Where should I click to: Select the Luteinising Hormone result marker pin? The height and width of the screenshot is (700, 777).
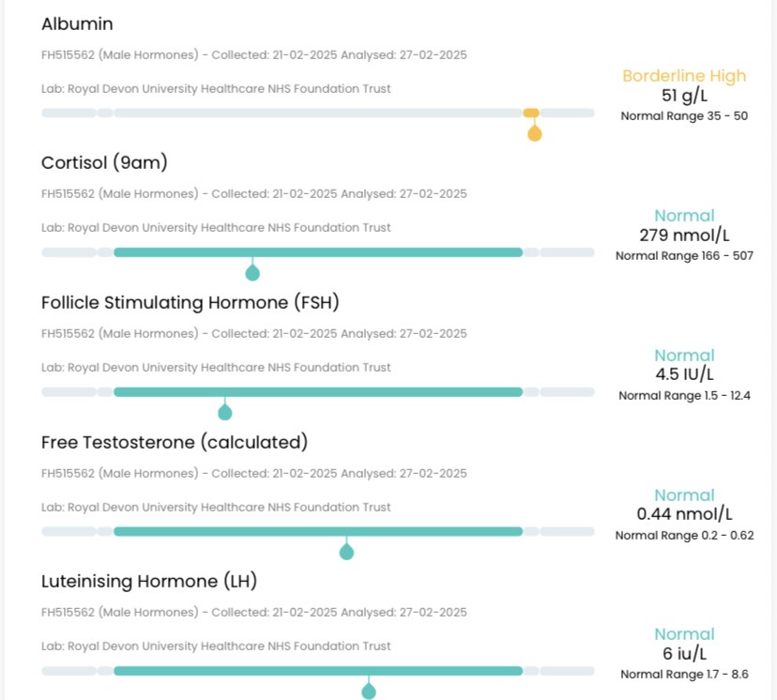point(369,692)
